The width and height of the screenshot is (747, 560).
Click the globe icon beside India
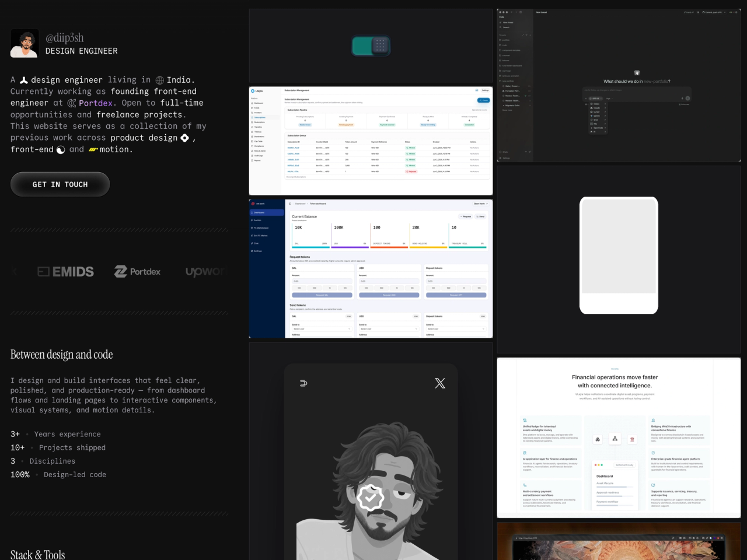(x=159, y=80)
